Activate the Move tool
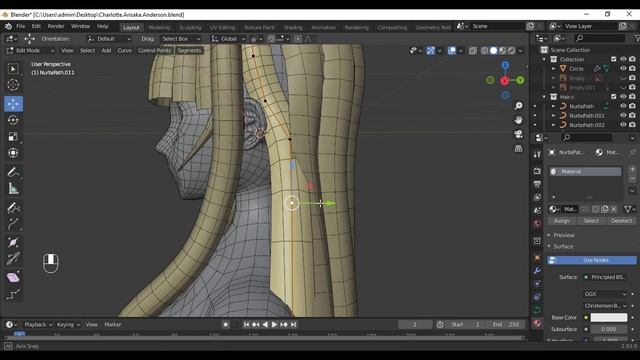 tap(13, 104)
